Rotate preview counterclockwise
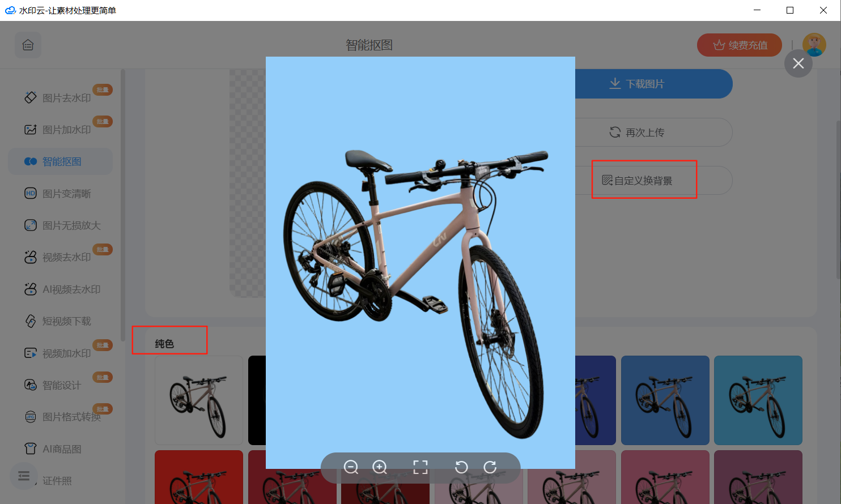841x504 pixels. click(461, 467)
